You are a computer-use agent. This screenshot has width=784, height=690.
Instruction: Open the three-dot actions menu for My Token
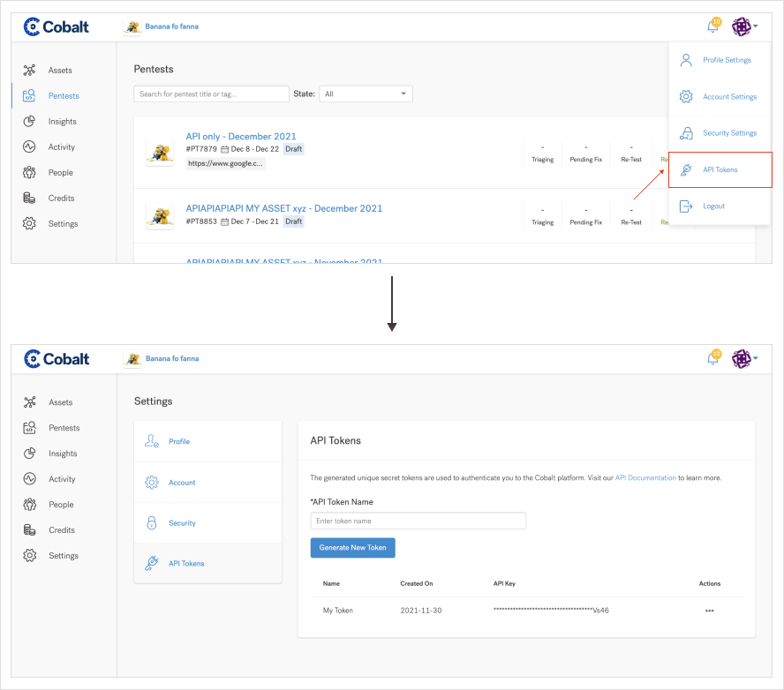[709, 611]
